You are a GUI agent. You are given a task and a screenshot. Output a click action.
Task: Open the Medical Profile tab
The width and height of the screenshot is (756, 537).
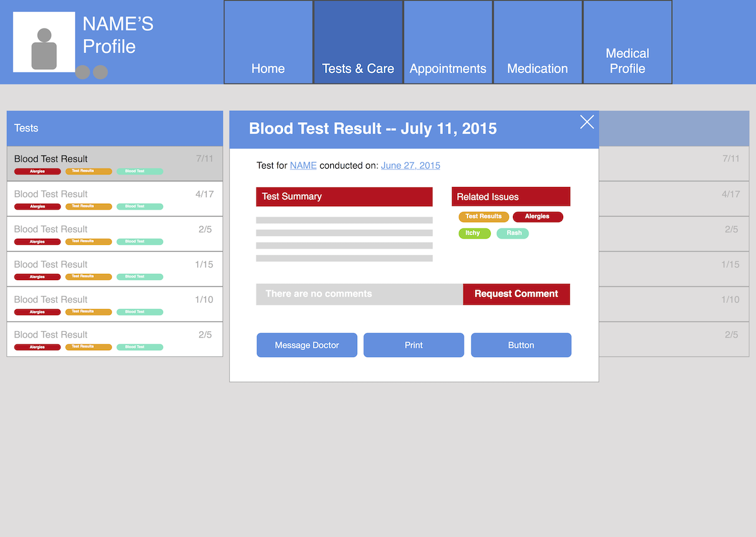(627, 42)
